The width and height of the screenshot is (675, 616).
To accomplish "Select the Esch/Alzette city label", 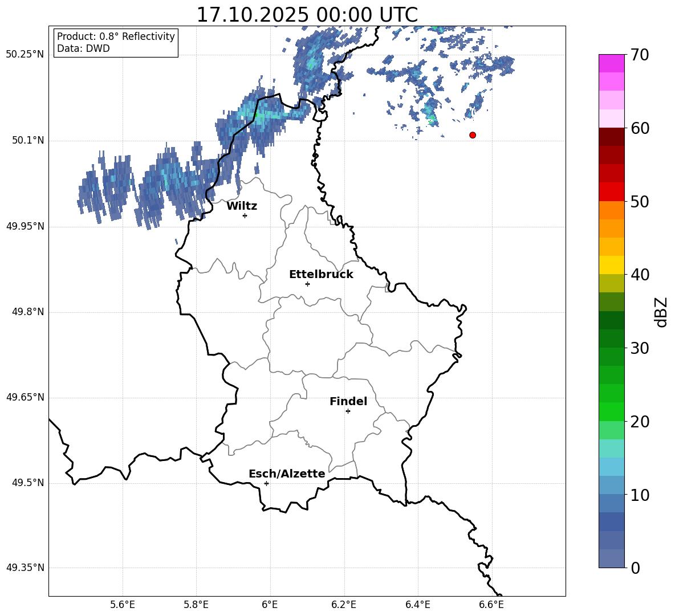I will [287, 474].
